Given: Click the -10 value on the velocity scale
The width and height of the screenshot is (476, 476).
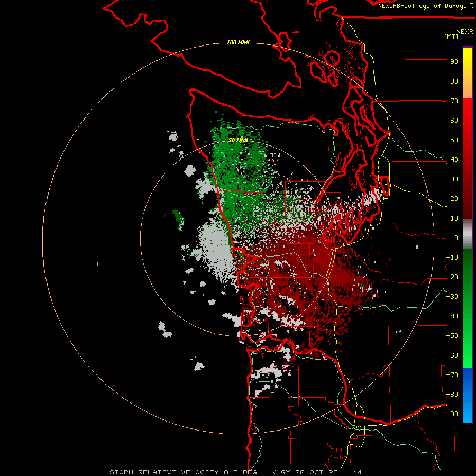Looking at the screenshot, I should click(452, 258).
